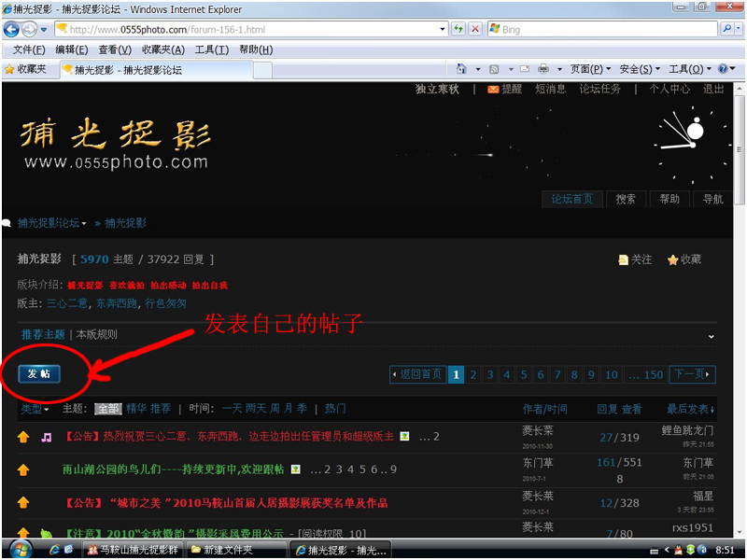
Task: Click the 收藏夹 favorites star button
Action: [26, 69]
